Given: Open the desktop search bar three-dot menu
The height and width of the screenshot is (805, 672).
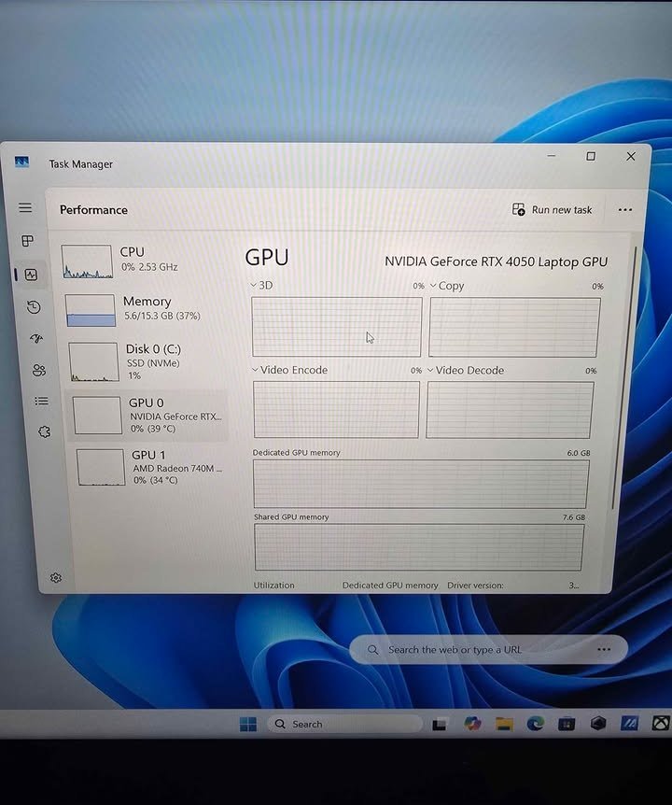Looking at the screenshot, I should click(x=604, y=649).
